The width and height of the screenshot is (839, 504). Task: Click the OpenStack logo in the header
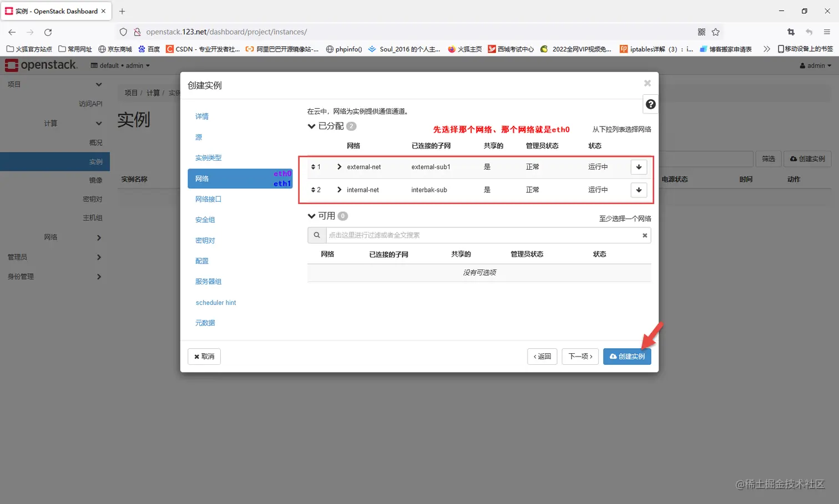point(42,65)
